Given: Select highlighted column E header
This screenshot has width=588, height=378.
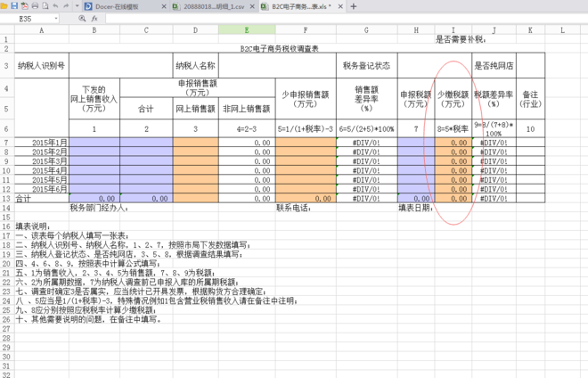Looking at the screenshot, I should click(247, 30).
